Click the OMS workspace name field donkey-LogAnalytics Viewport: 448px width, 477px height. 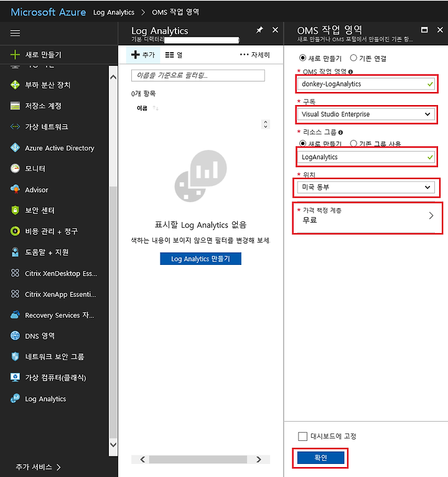366,84
